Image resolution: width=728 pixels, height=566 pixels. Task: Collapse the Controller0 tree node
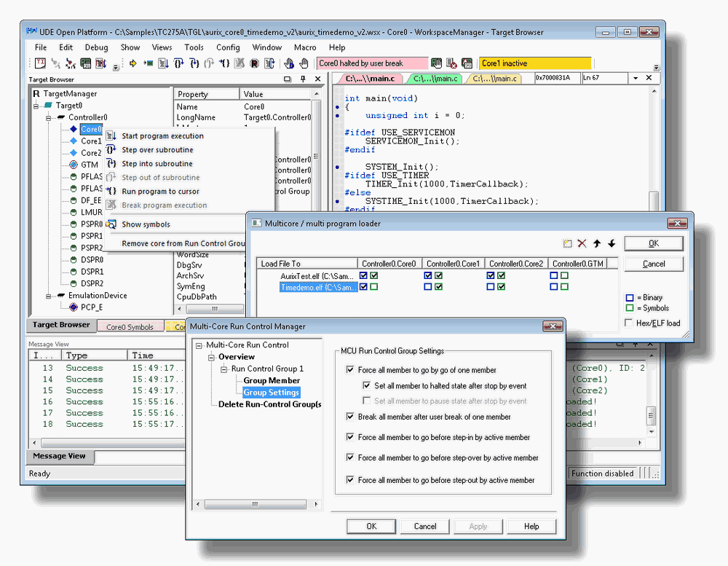point(50,117)
